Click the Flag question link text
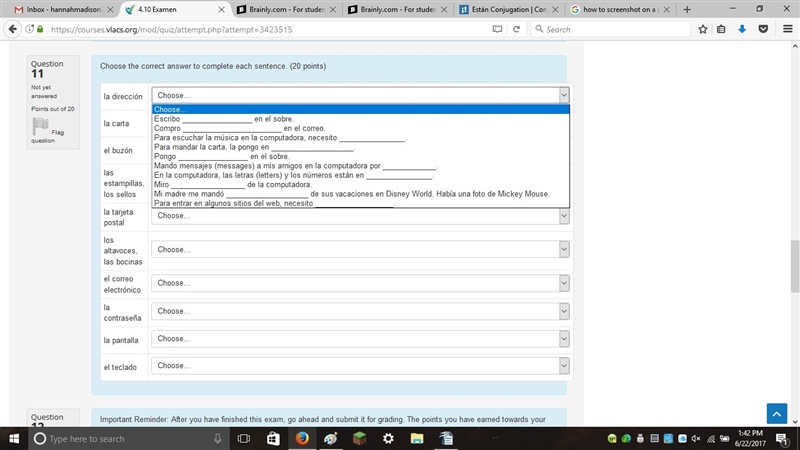Image resolution: width=800 pixels, height=450 pixels. tap(47, 136)
